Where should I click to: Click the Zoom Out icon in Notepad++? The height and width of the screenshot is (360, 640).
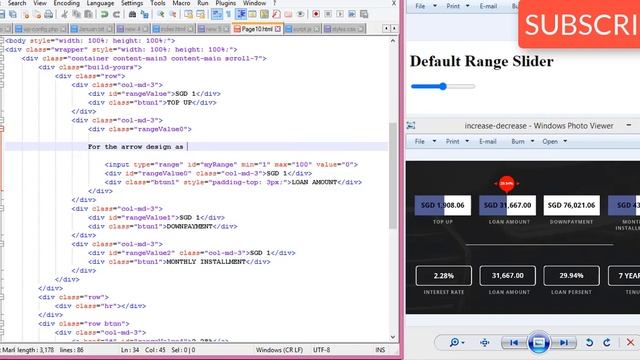tap(173, 14)
